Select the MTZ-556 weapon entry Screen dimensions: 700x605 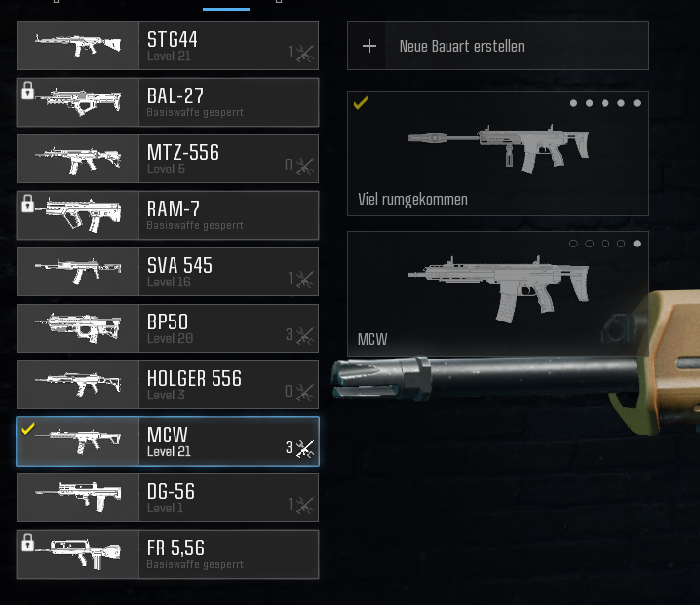[168, 159]
